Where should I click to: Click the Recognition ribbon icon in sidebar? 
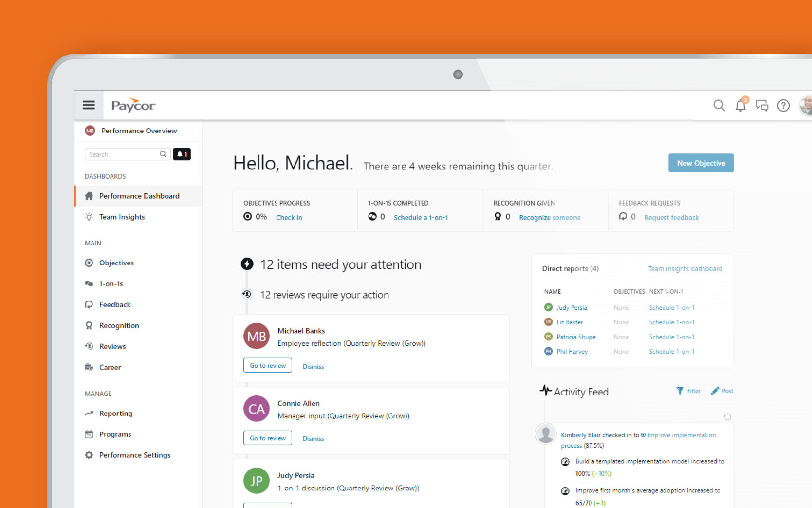[x=89, y=325]
